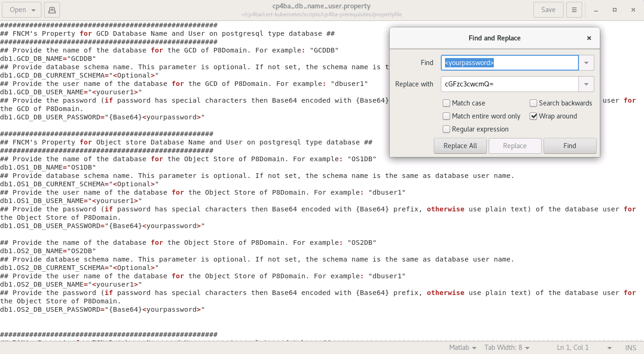Change the Matlab syntax highlighting mode

pos(462,347)
